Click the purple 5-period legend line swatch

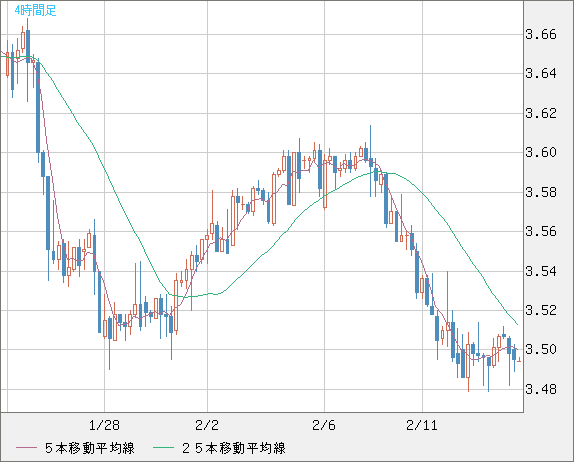tap(26, 448)
